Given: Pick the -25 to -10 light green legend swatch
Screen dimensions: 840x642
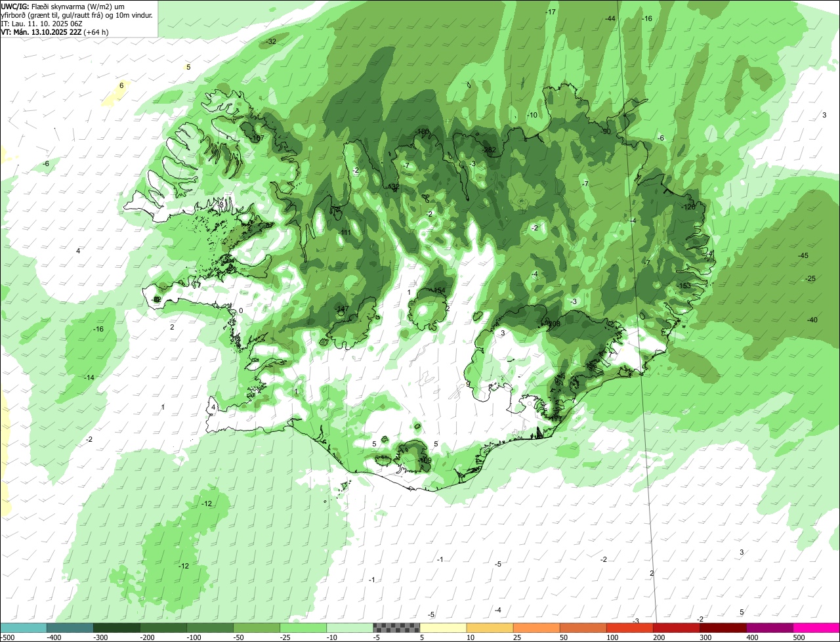Looking at the screenshot, I should click(303, 628).
